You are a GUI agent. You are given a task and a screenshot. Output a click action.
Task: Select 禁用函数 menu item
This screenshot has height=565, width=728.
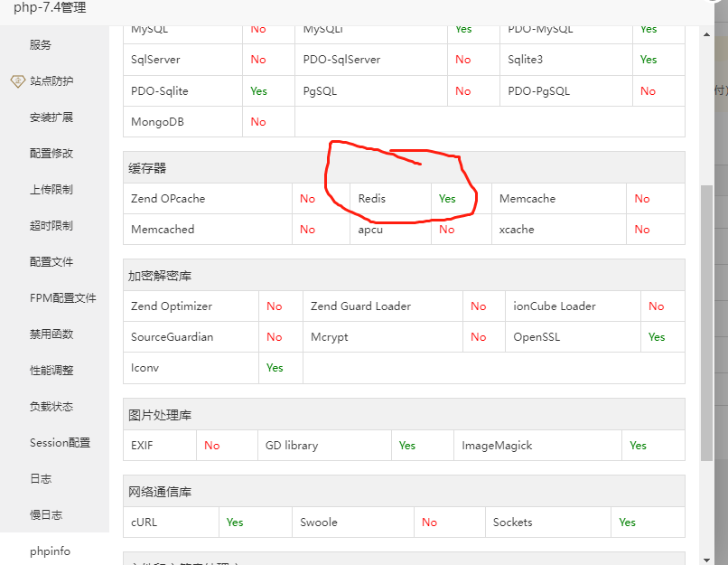pos(51,334)
